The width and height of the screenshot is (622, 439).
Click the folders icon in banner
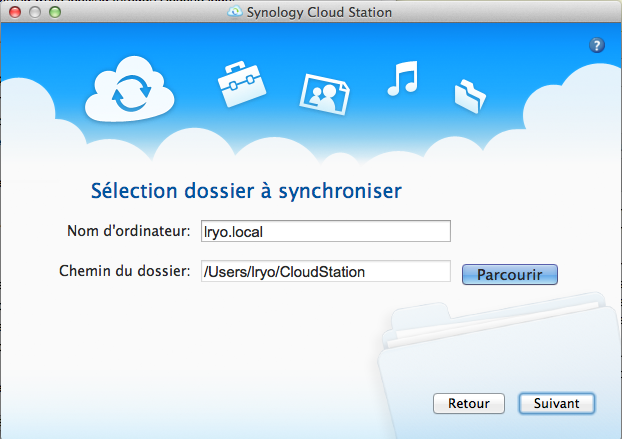point(470,96)
